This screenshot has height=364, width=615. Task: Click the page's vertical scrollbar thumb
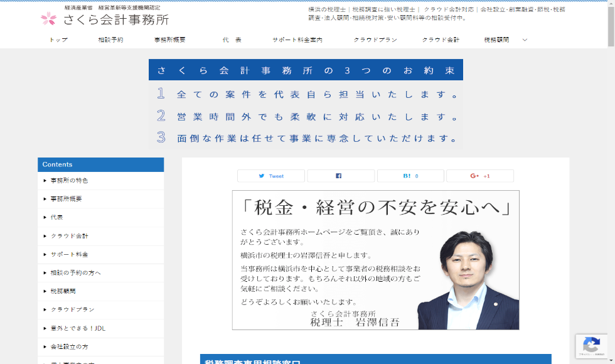point(611,26)
